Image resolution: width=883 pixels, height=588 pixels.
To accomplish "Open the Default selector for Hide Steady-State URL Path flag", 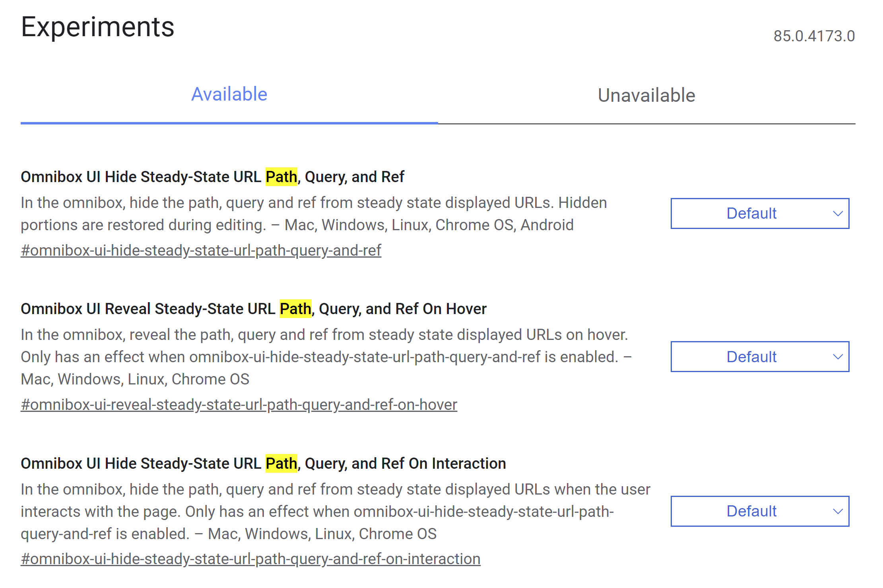I will click(x=760, y=213).
